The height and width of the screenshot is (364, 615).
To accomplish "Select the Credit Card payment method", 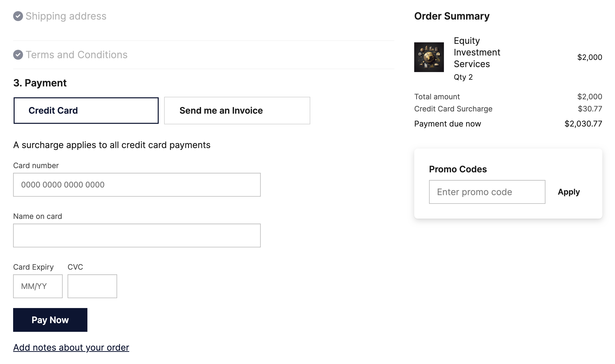I will 86,110.
